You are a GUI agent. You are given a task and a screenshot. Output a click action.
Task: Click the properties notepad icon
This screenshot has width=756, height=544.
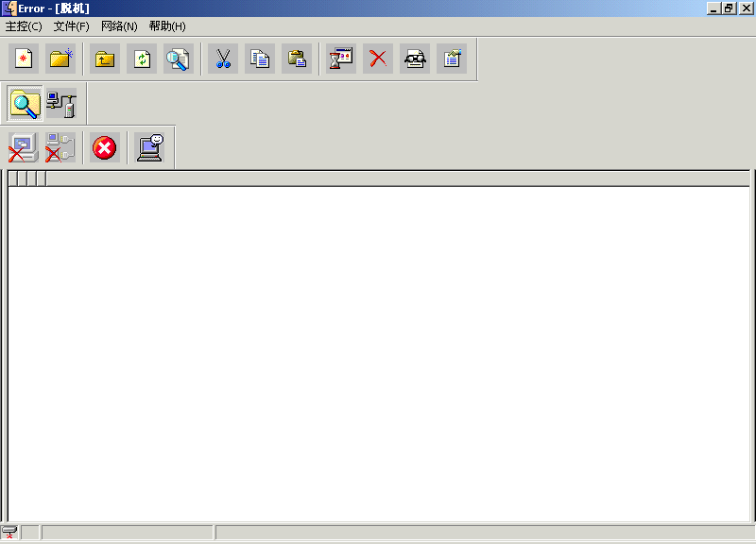(452, 59)
